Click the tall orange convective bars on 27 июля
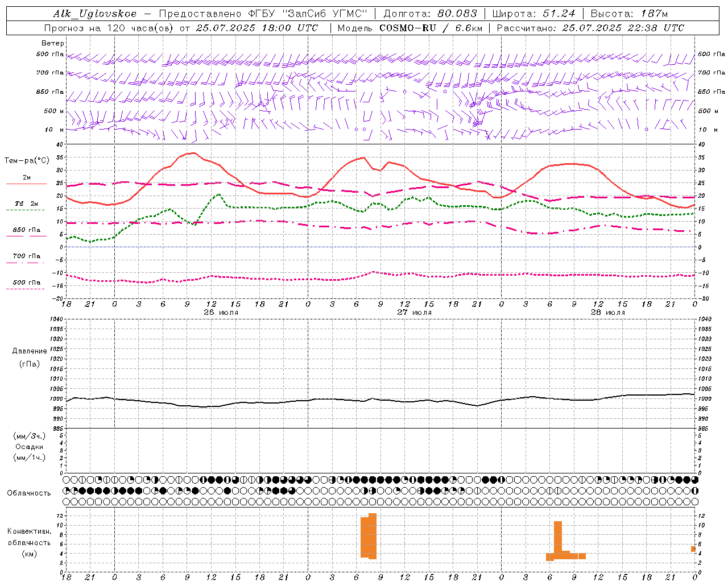The height and width of the screenshot is (582, 728). [x=369, y=537]
